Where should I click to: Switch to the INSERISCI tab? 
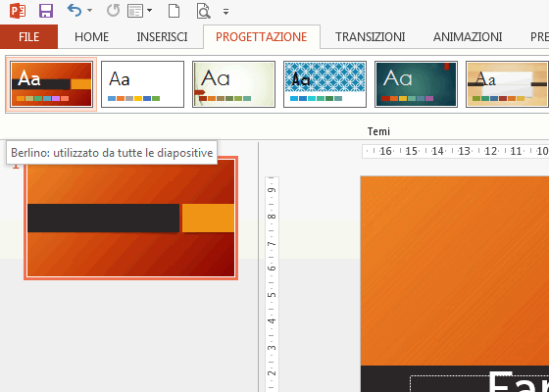[x=162, y=37]
